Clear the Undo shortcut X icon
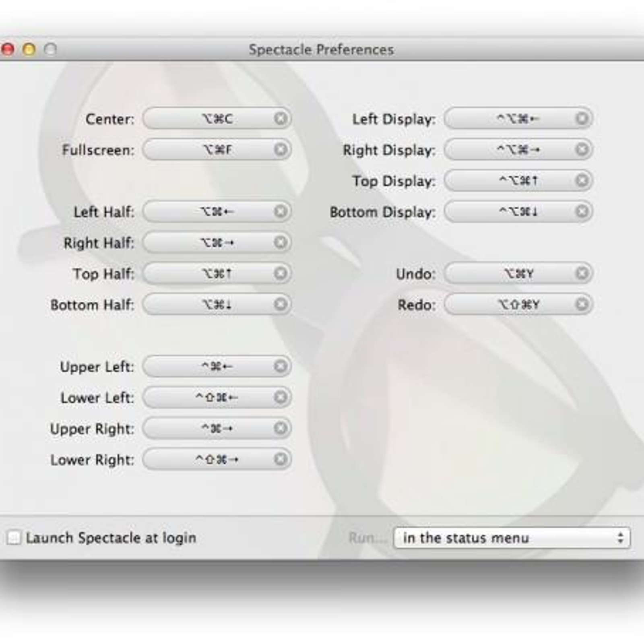The image size is (644, 644). click(582, 273)
